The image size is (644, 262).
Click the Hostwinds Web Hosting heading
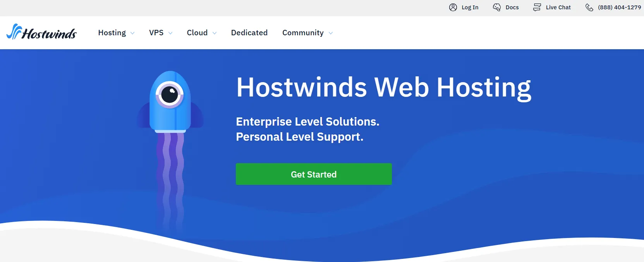tap(384, 88)
